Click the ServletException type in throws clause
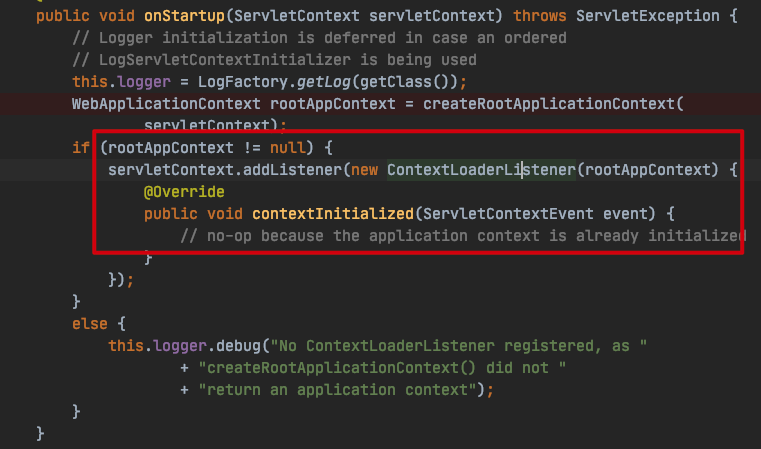 [648, 16]
